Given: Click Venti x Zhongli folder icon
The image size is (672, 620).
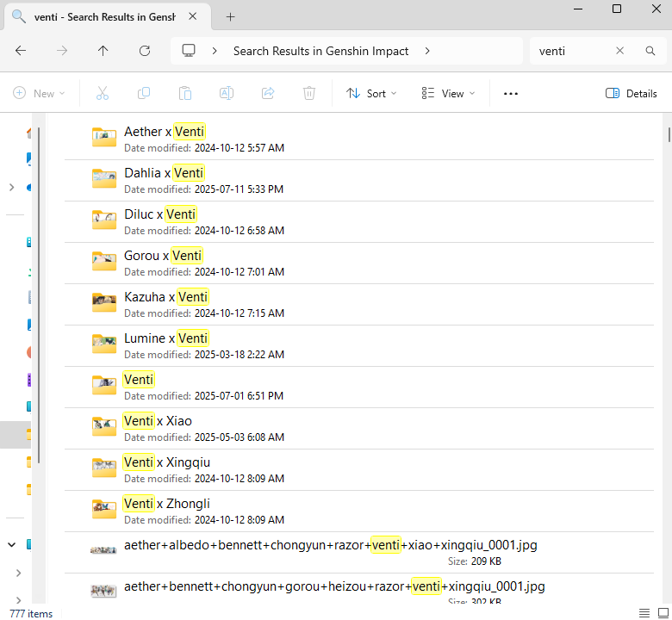Looking at the screenshot, I should tap(104, 509).
